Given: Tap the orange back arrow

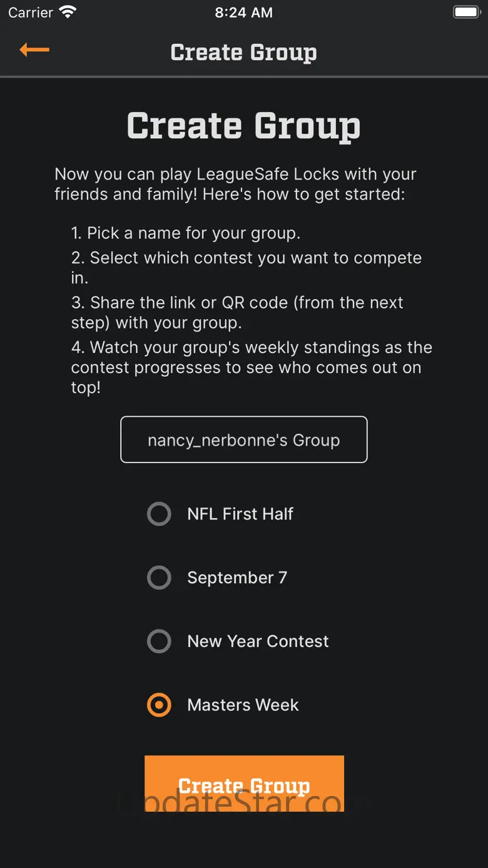Looking at the screenshot, I should (34, 50).
